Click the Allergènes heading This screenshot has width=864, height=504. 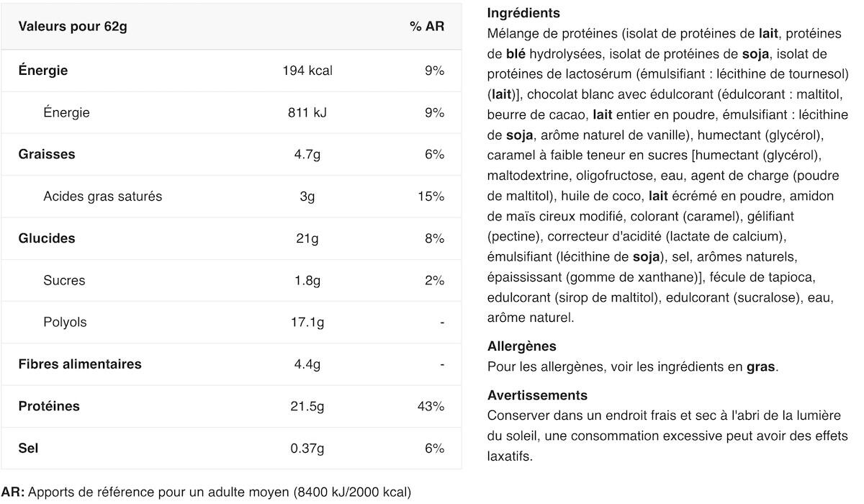coord(522,346)
